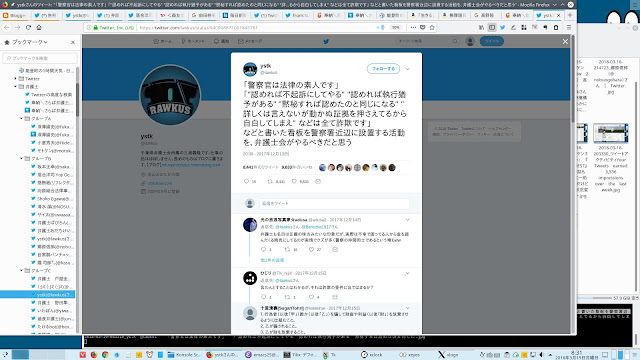Open the Bookmarks sidebar switcher dropdown
The image size is (640, 360).
point(26,42)
